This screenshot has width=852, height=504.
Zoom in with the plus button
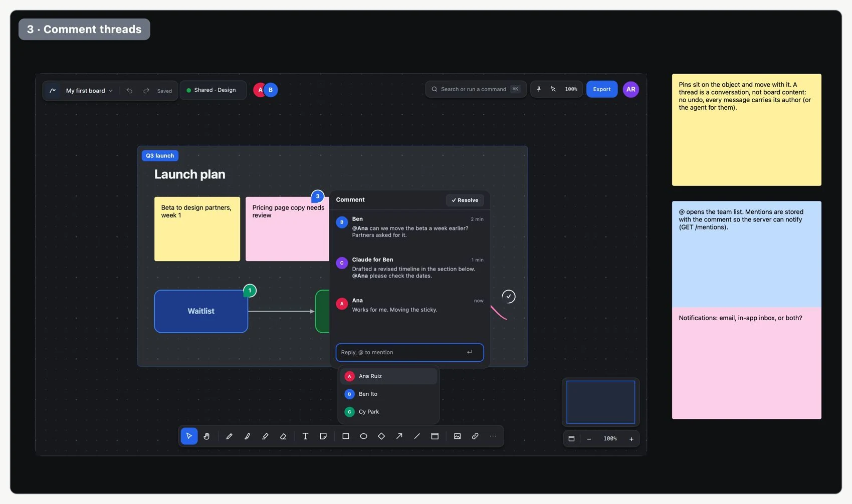click(631, 439)
